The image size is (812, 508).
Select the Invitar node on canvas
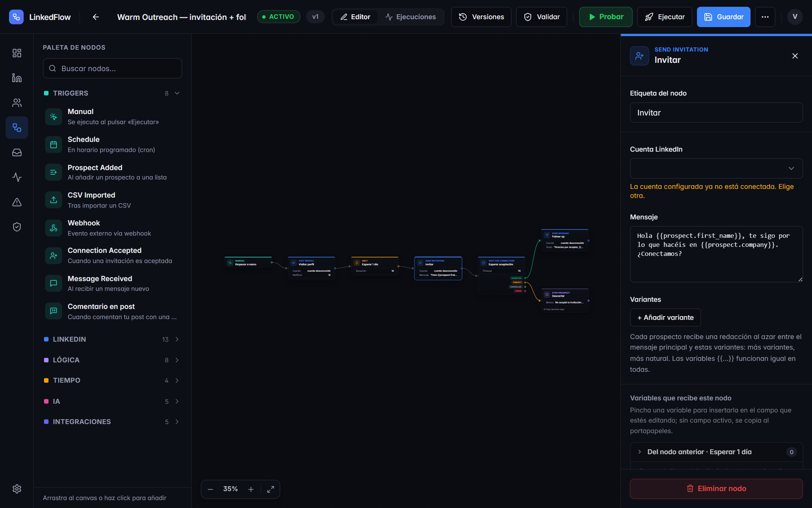tap(438, 268)
